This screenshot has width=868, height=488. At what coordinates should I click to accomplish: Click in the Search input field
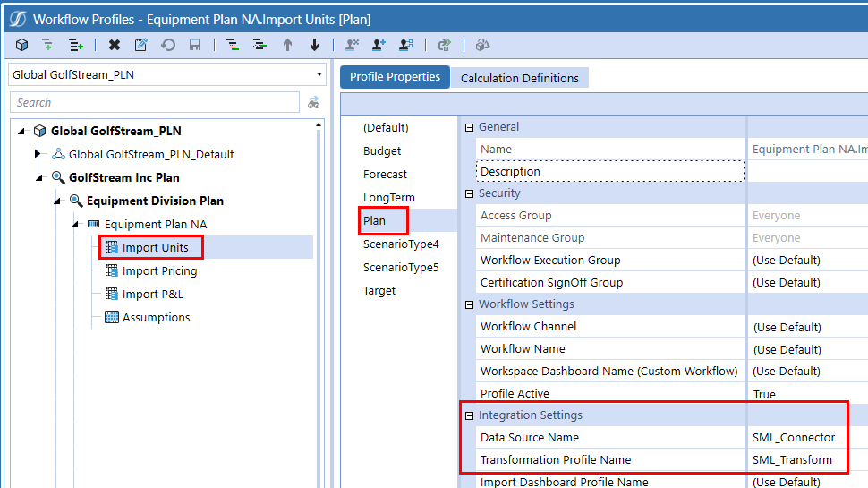click(x=155, y=102)
